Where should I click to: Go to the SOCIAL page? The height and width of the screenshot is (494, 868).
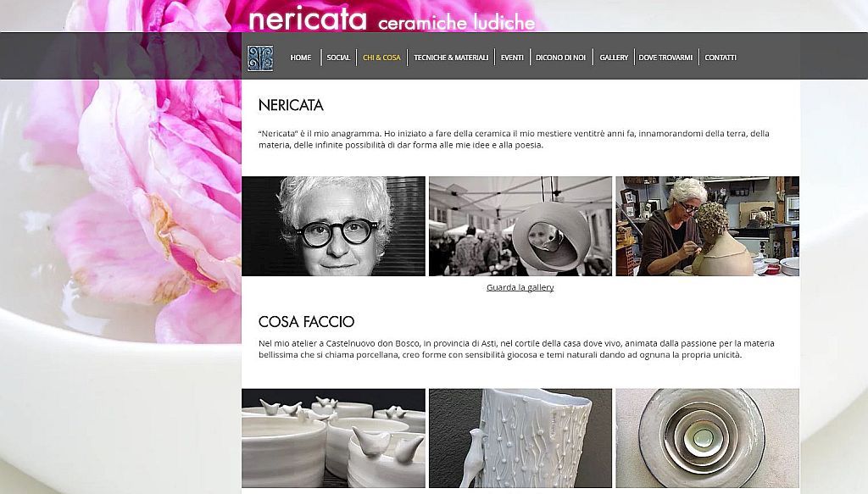(338, 58)
